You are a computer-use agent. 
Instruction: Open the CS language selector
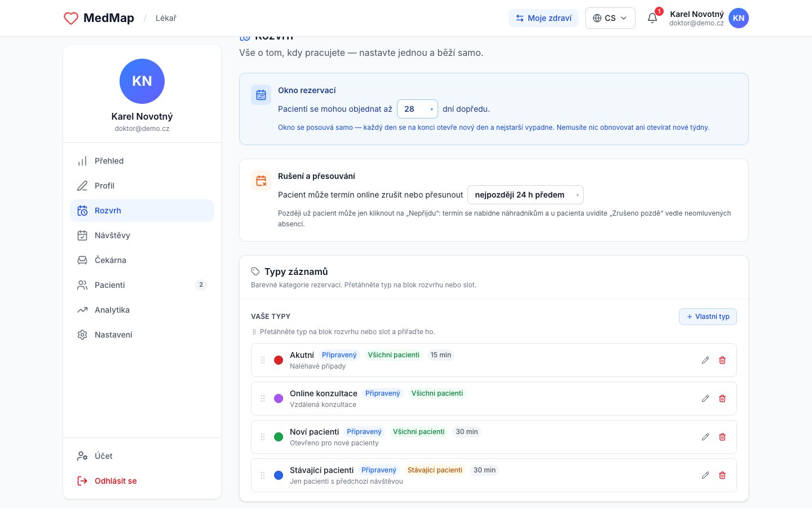click(x=610, y=18)
